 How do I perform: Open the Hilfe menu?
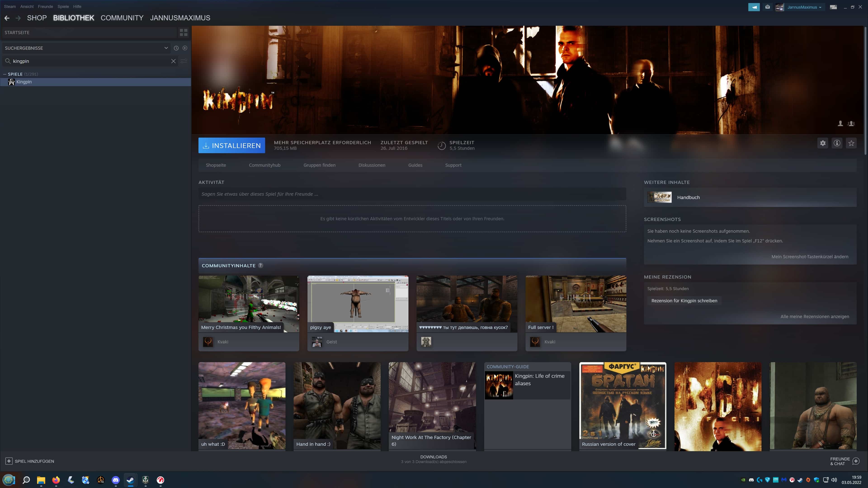77,6
